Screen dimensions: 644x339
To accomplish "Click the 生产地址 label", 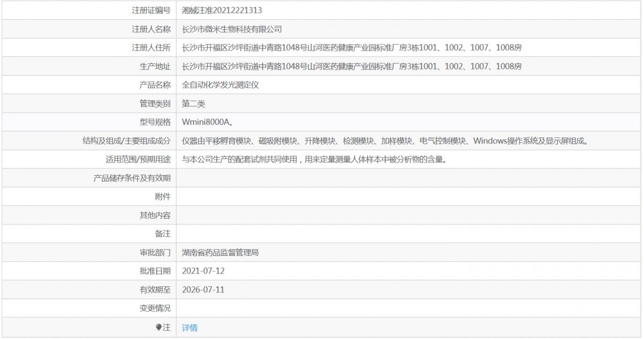I will tap(155, 67).
